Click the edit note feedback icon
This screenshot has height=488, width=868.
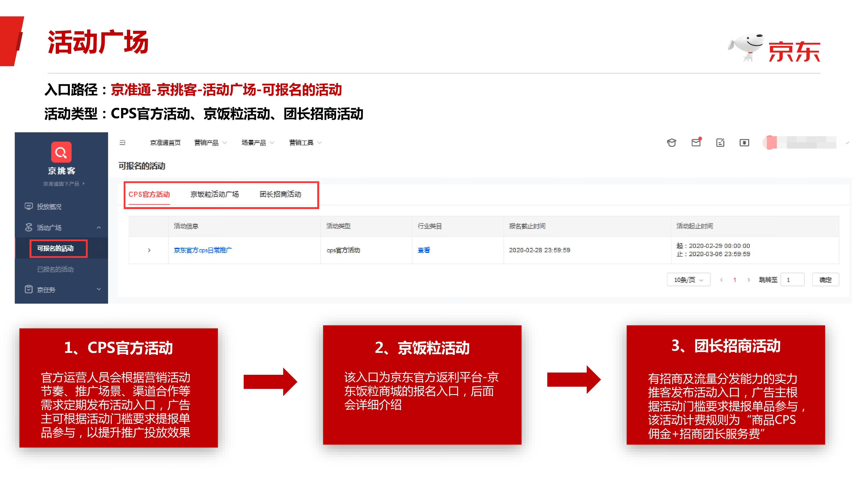[x=720, y=143]
